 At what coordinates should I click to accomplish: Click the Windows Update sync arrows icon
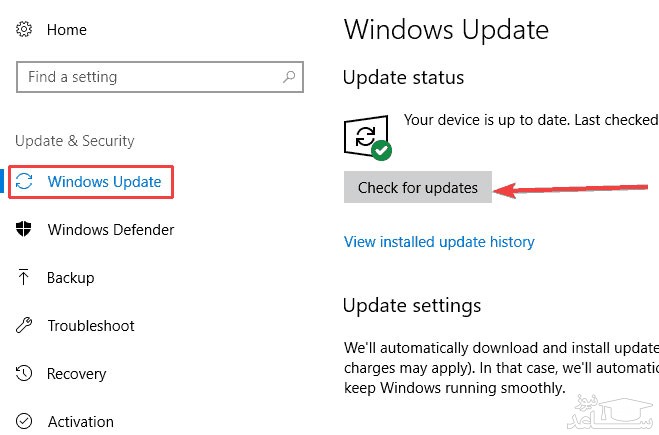[x=25, y=182]
